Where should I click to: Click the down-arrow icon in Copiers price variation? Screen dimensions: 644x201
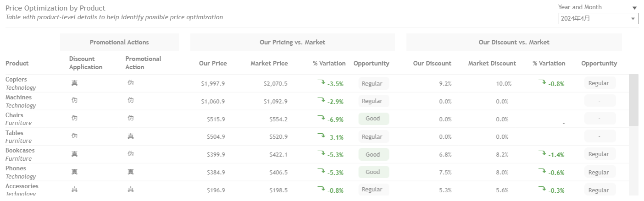(321, 82)
